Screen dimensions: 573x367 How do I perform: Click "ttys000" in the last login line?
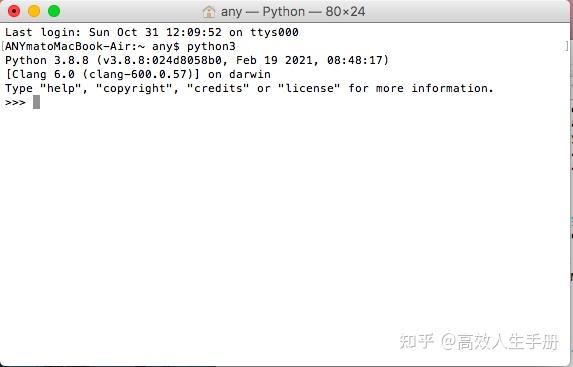[x=274, y=33]
